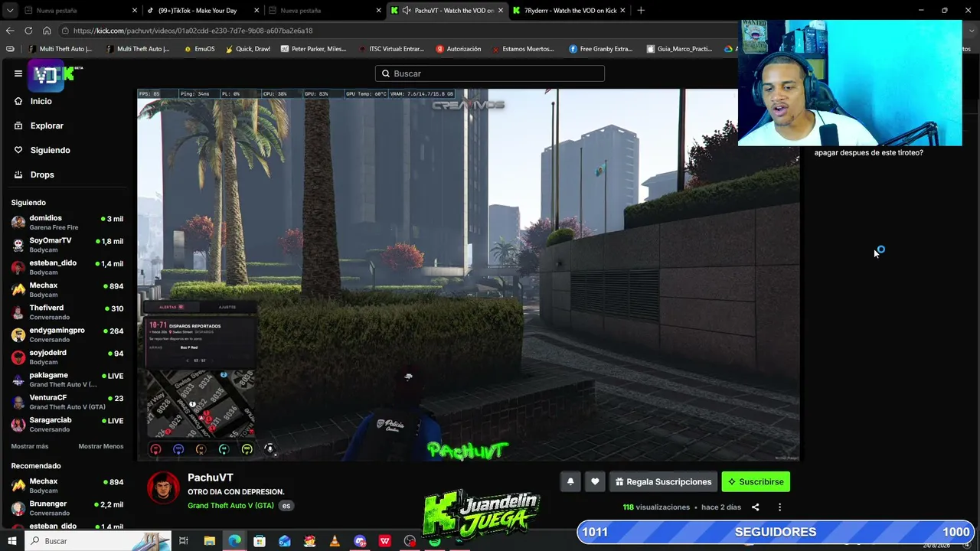Reload the page with the refresh icon
The width and height of the screenshot is (980, 551).
[28, 31]
